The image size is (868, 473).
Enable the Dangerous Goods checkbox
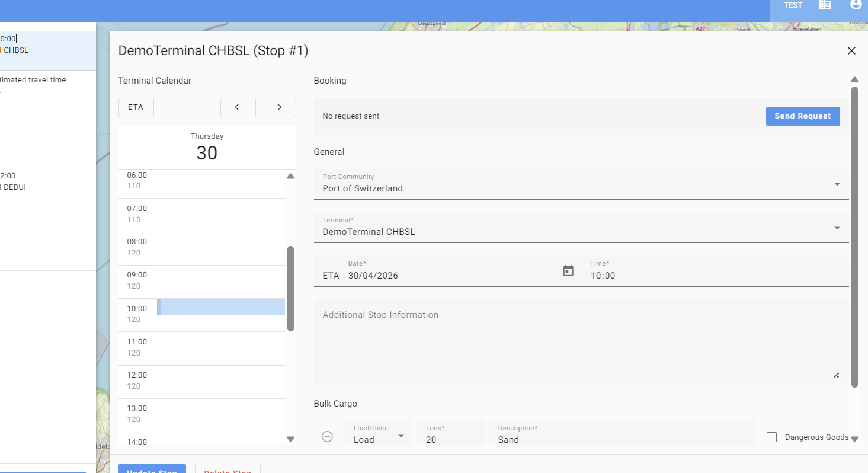pyautogui.click(x=771, y=437)
